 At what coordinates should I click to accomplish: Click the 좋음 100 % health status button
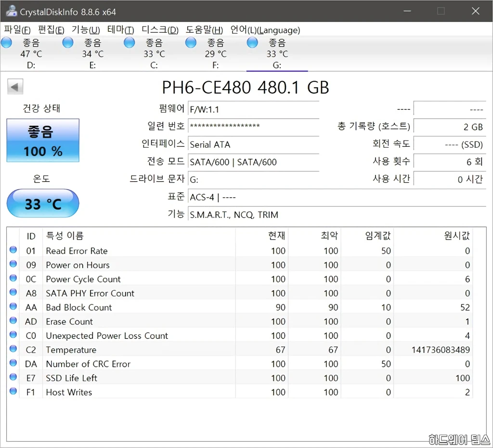[43, 141]
